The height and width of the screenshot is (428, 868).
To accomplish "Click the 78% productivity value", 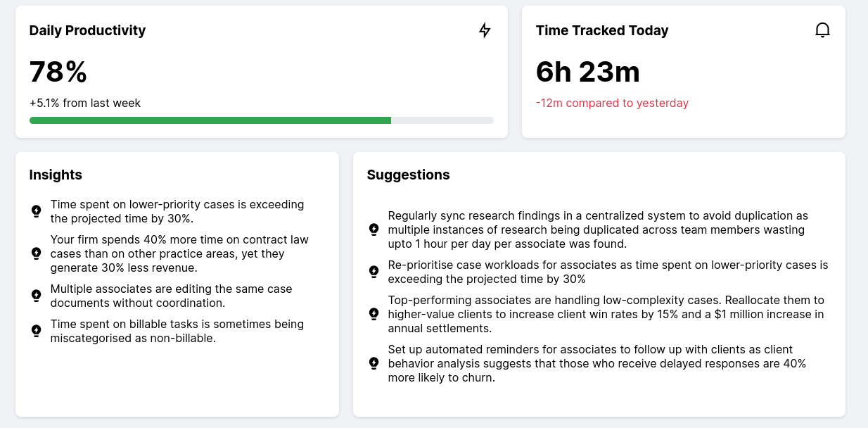I will coord(58,72).
